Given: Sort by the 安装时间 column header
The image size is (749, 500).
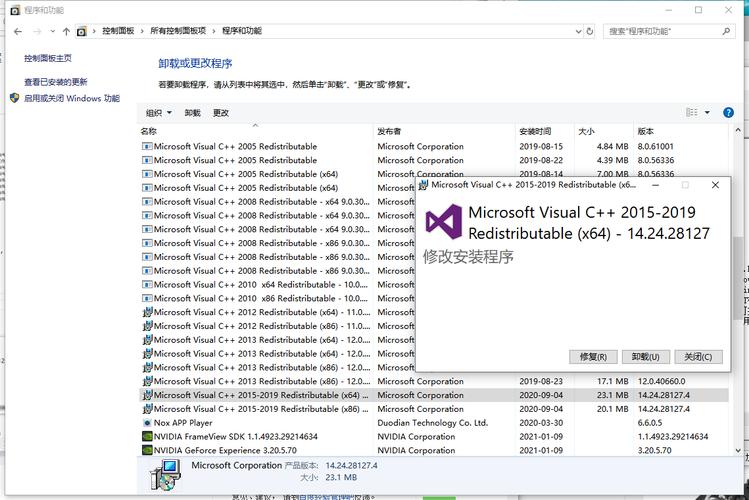Looking at the screenshot, I should click(545, 131).
